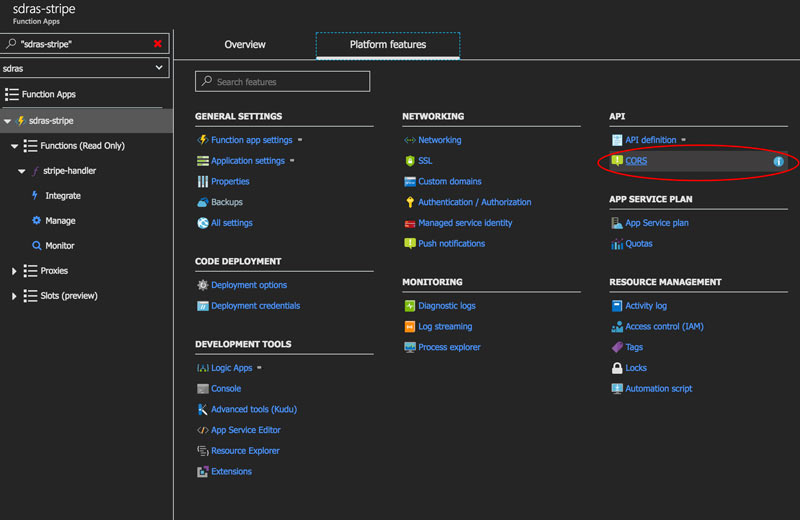
Task: Click the Resource Explorer icon
Action: pyautogui.click(x=203, y=451)
